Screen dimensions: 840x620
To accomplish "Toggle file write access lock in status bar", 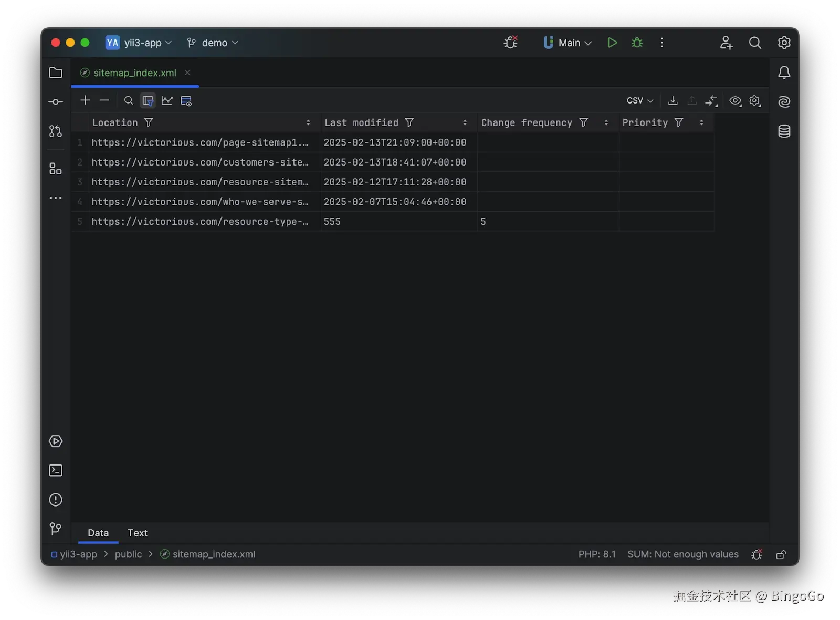I will click(x=781, y=554).
